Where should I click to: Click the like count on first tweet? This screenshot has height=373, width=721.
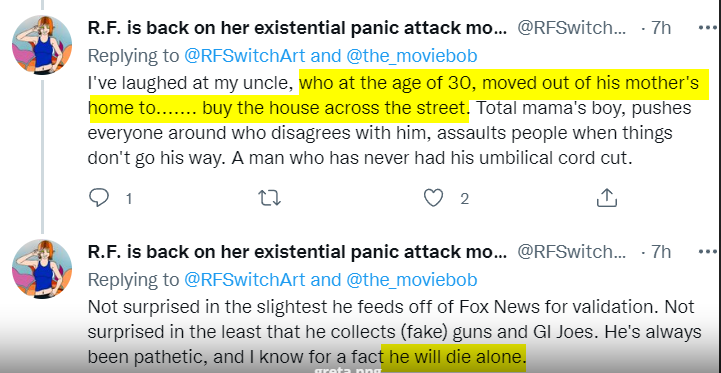(x=464, y=199)
